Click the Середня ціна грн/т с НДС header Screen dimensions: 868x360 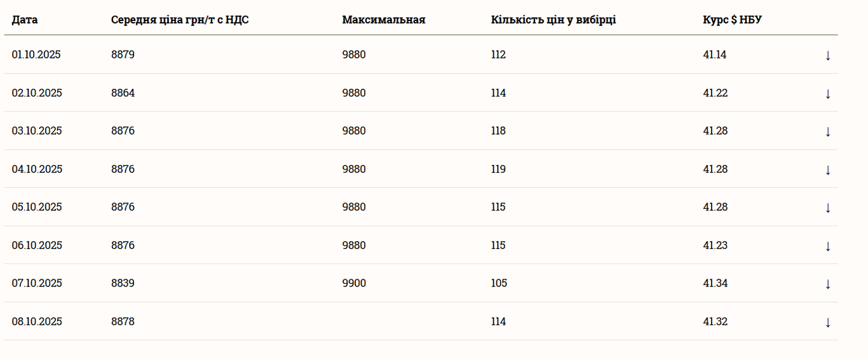pos(180,20)
